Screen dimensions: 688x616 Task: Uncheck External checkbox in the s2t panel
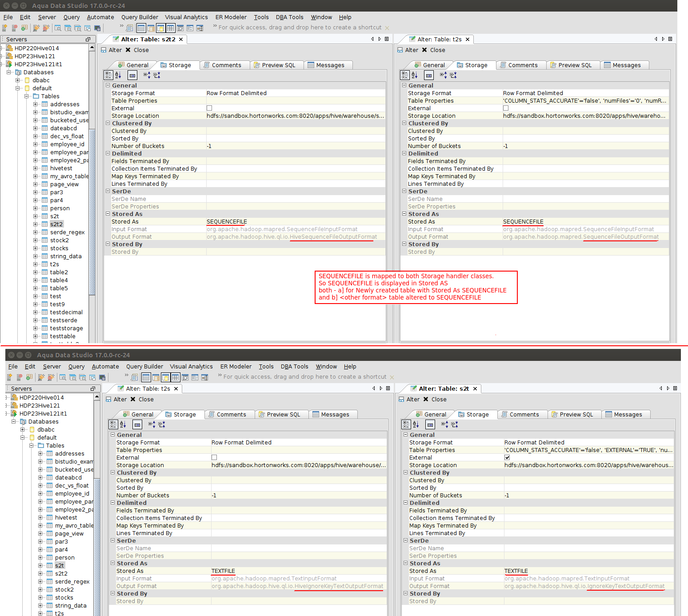507,457
